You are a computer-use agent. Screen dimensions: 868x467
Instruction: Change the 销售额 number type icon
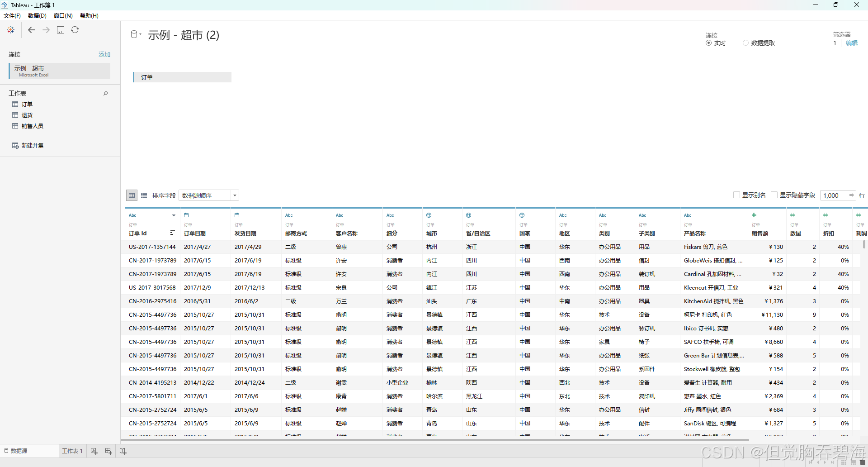(x=754, y=215)
